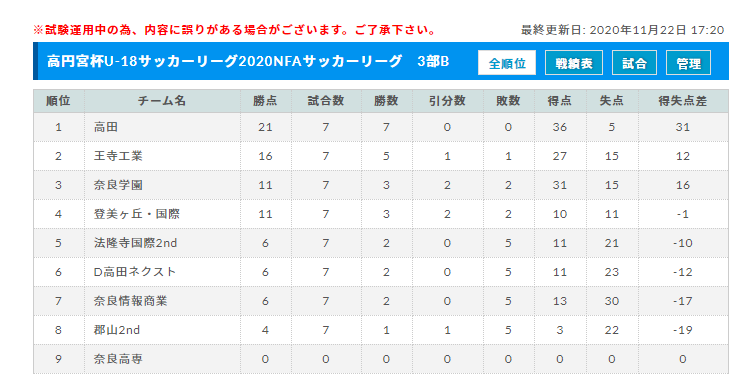Select the 郡山2nd team entry
Screen dimensions: 750x391
(117, 330)
